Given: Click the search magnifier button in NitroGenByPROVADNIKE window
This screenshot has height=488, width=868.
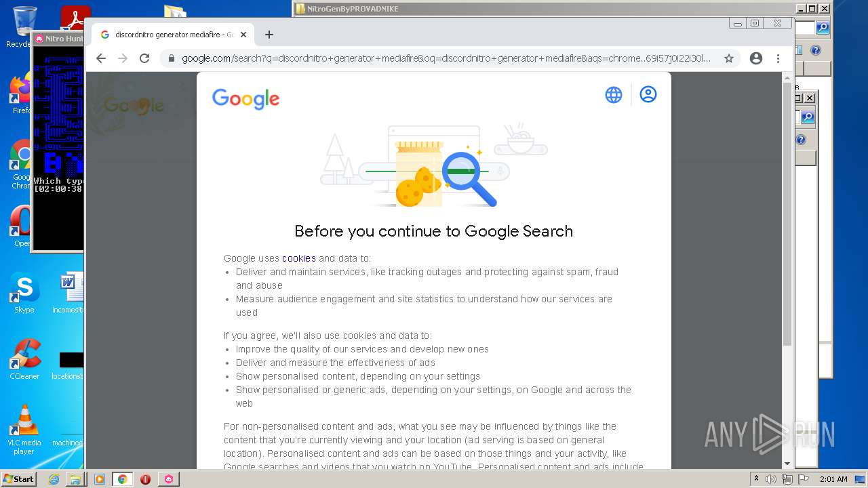Looking at the screenshot, I should pos(823,28).
